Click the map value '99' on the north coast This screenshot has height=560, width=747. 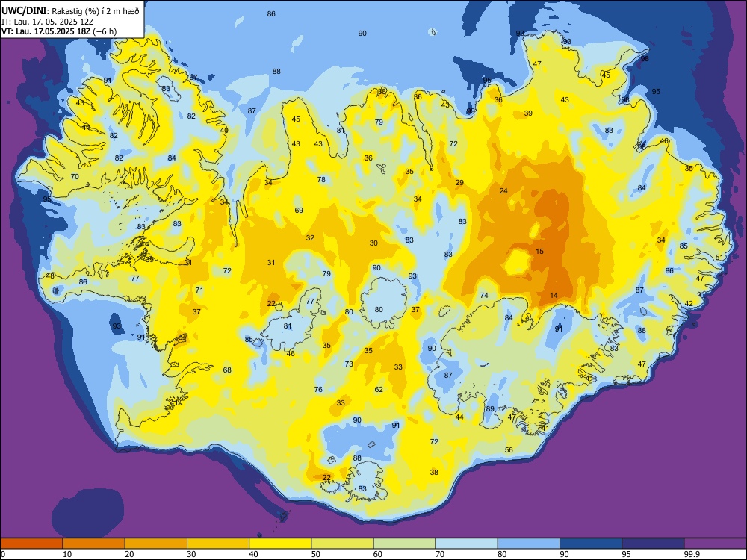coord(470,111)
